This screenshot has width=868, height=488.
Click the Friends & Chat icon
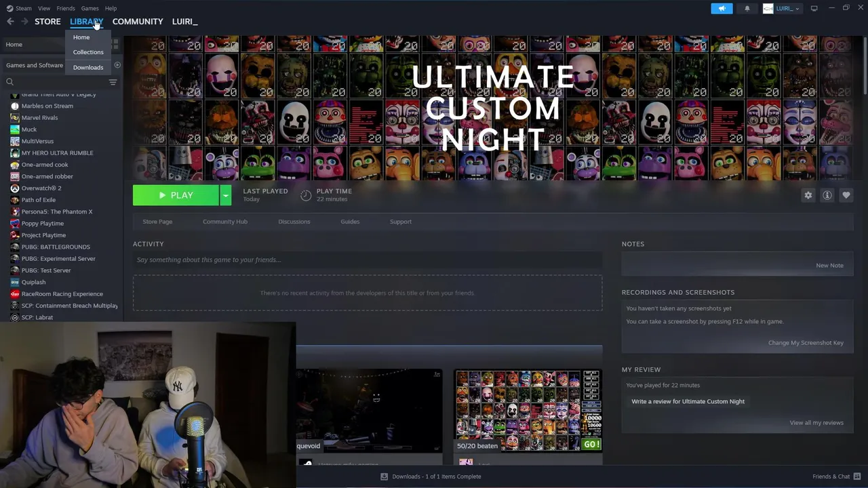857,476
